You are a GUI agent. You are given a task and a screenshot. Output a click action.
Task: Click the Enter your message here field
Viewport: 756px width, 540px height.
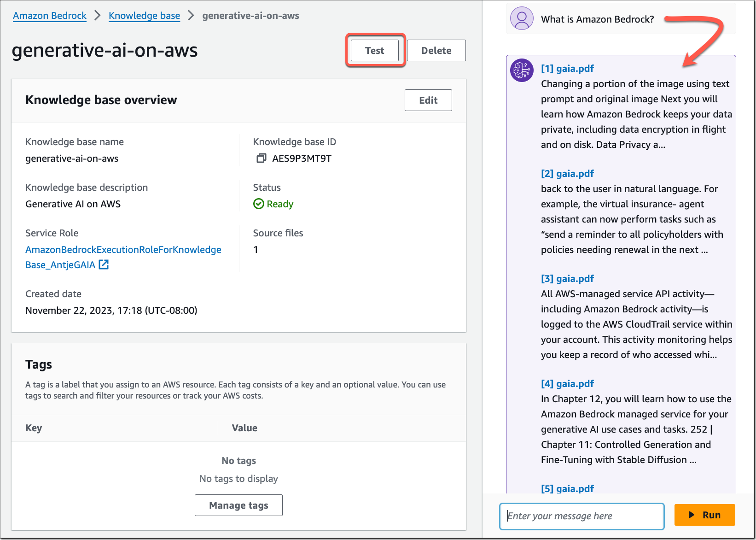582,516
